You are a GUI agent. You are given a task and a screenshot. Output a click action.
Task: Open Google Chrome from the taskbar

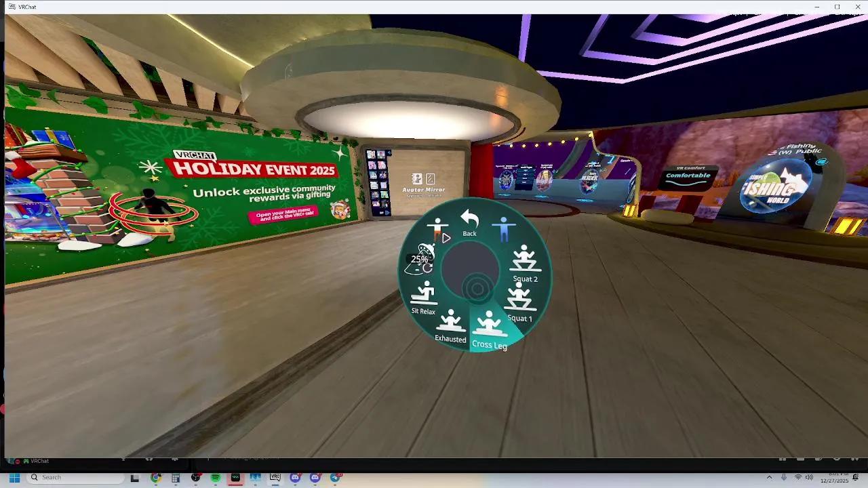[155, 478]
